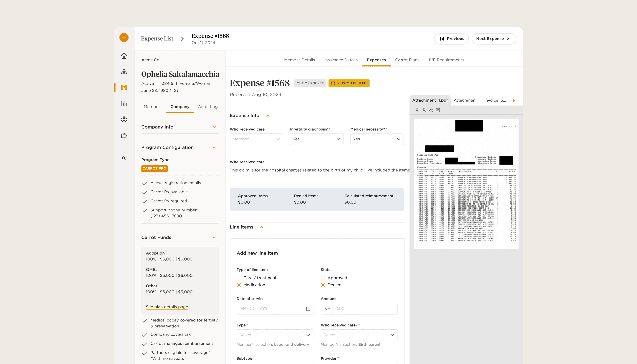Open the Infertility diagnosis dropdown
Screen dimensions: 637x364
316,139
